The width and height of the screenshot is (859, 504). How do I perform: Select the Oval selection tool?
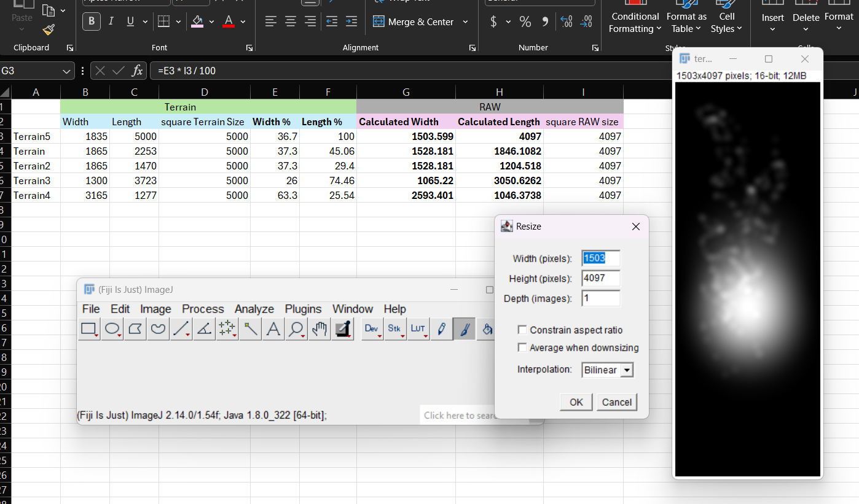pos(112,329)
